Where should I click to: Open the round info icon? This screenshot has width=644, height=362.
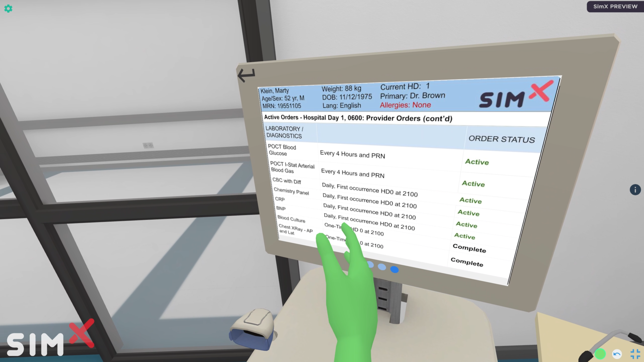coord(635,189)
